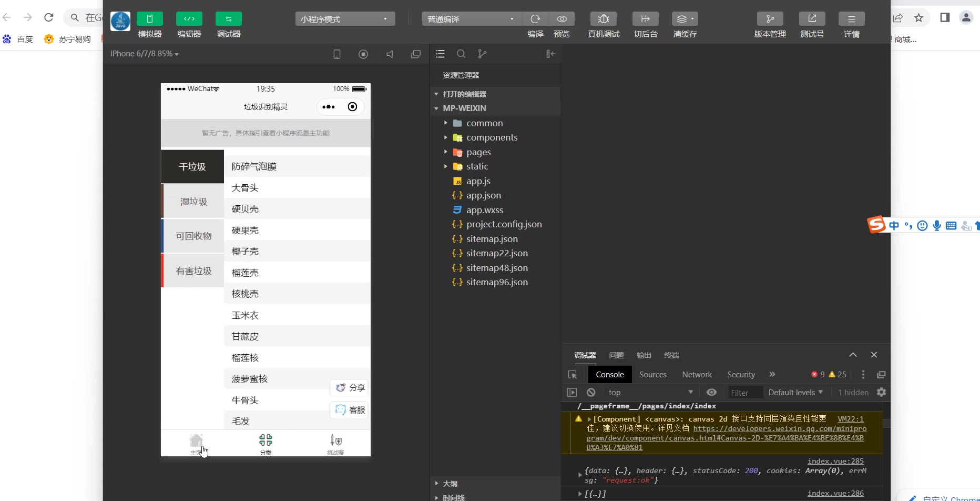Open the source control branch icon

point(482,54)
